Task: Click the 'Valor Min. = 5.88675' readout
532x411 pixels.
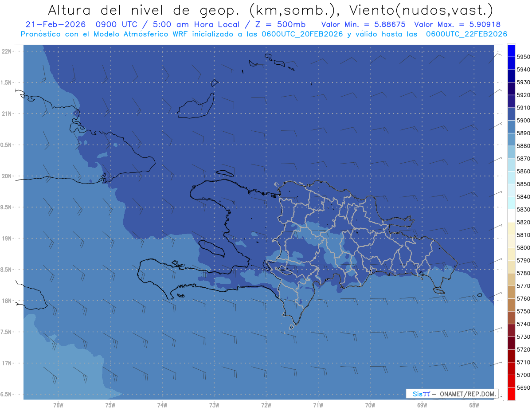Action: point(363,24)
